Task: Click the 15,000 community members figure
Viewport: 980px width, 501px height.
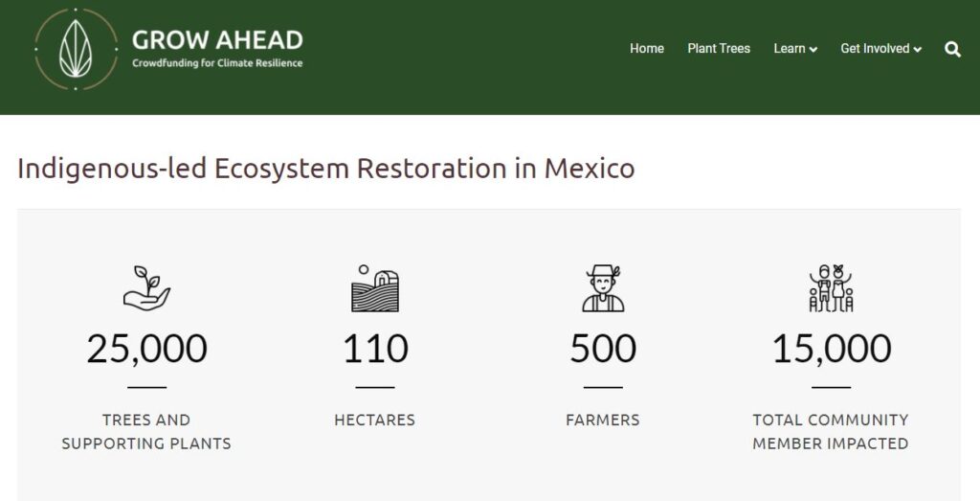Action: [832, 349]
